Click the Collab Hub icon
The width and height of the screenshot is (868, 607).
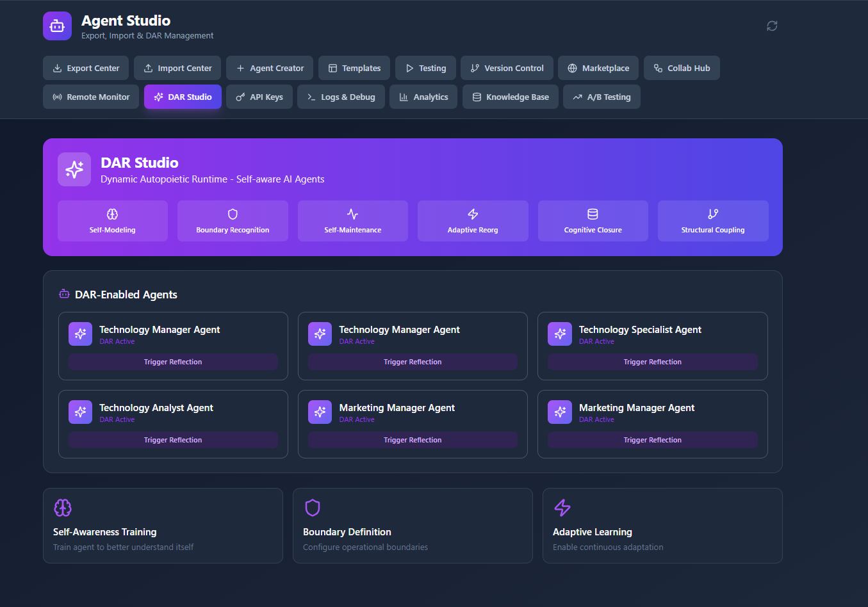(658, 69)
